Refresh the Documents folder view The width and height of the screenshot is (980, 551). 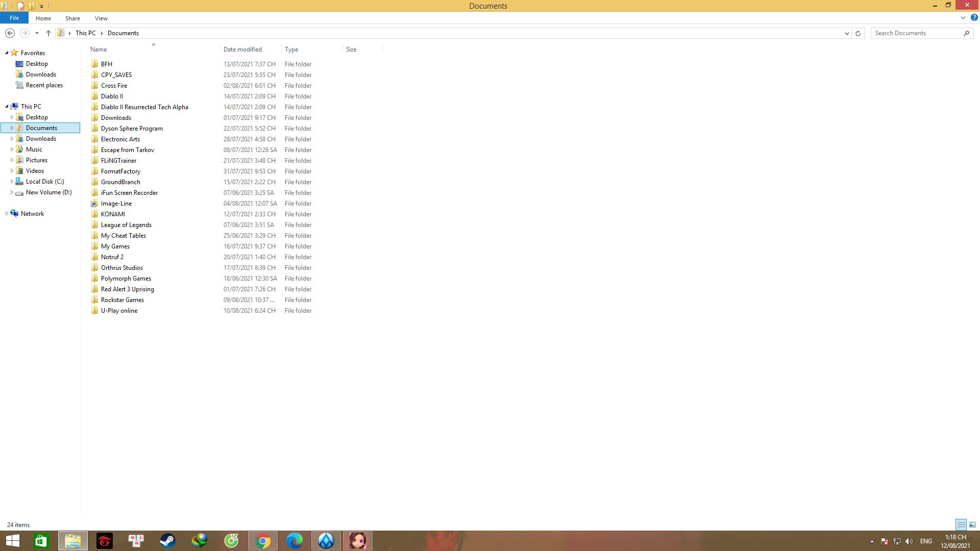[858, 33]
